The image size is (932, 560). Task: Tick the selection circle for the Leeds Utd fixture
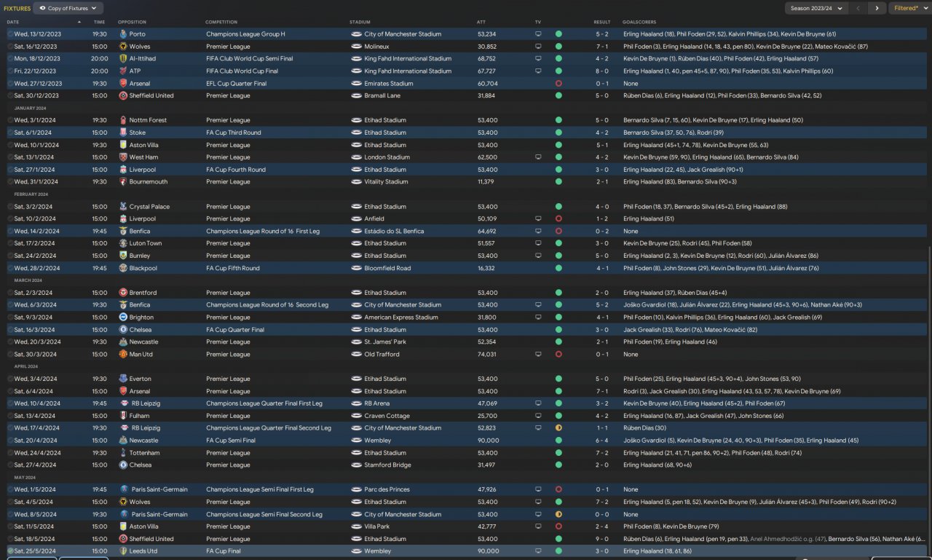[10, 551]
